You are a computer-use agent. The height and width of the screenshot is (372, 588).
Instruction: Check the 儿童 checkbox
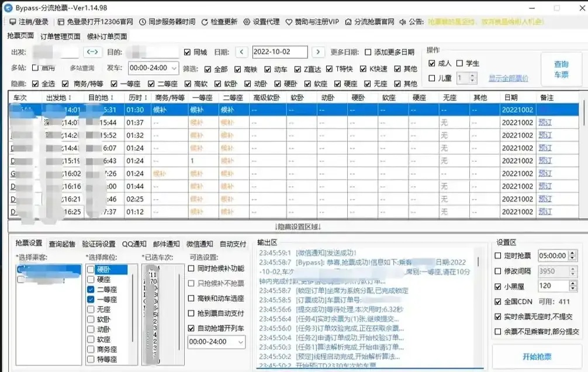[x=431, y=78]
